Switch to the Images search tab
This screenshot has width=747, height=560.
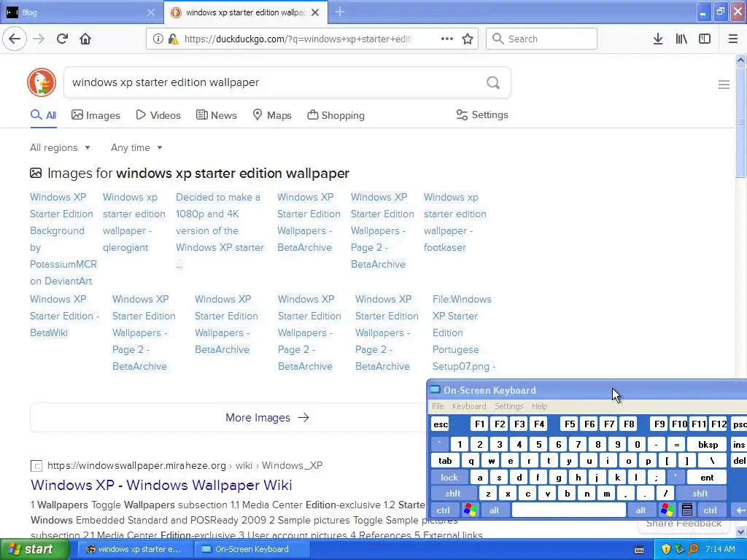(96, 115)
